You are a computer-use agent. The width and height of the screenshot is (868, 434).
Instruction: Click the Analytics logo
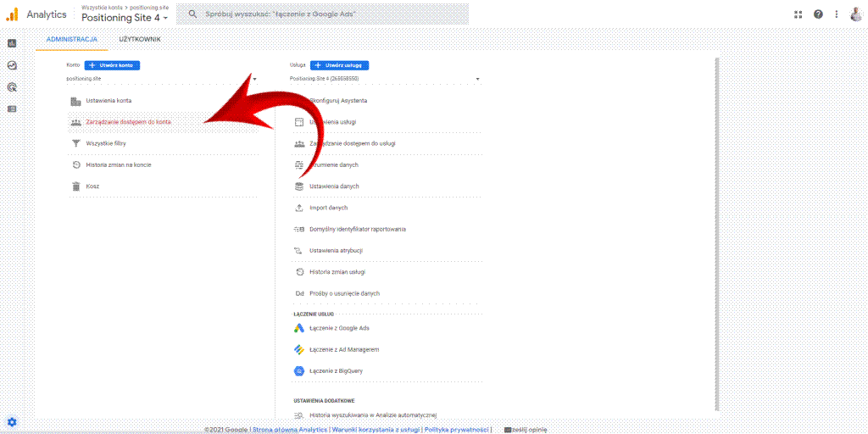click(12, 14)
